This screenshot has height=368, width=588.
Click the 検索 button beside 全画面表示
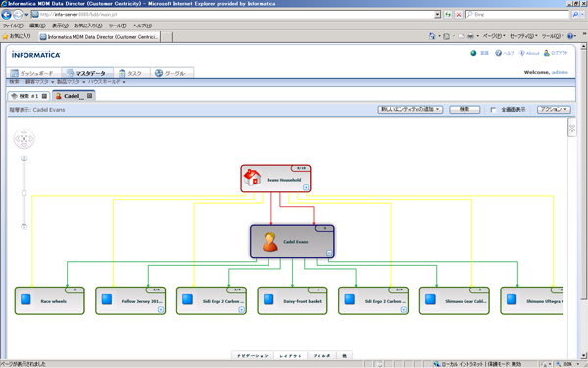pos(465,109)
